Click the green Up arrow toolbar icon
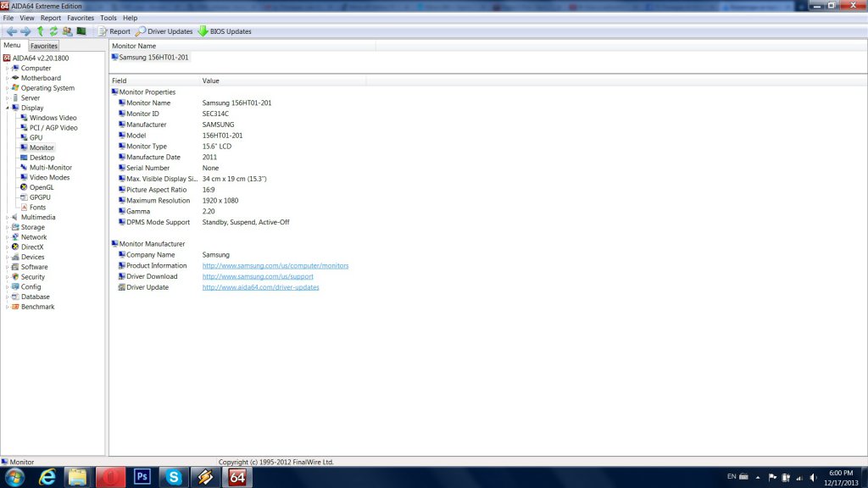The width and height of the screenshot is (868, 488). (40, 31)
